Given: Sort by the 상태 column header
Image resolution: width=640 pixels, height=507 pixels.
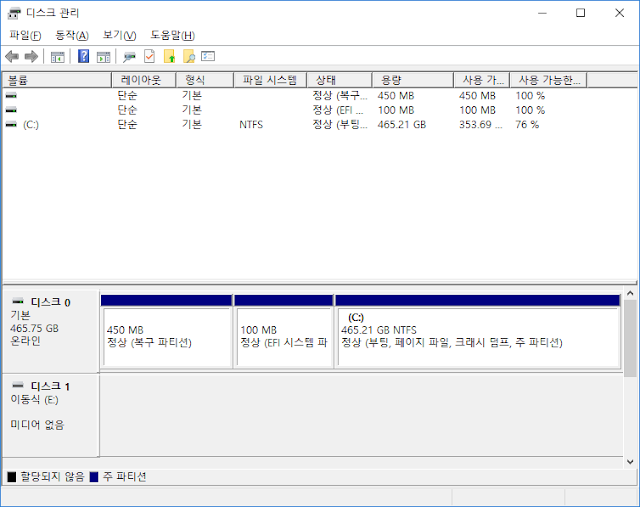Looking at the screenshot, I should click(x=339, y=80).
